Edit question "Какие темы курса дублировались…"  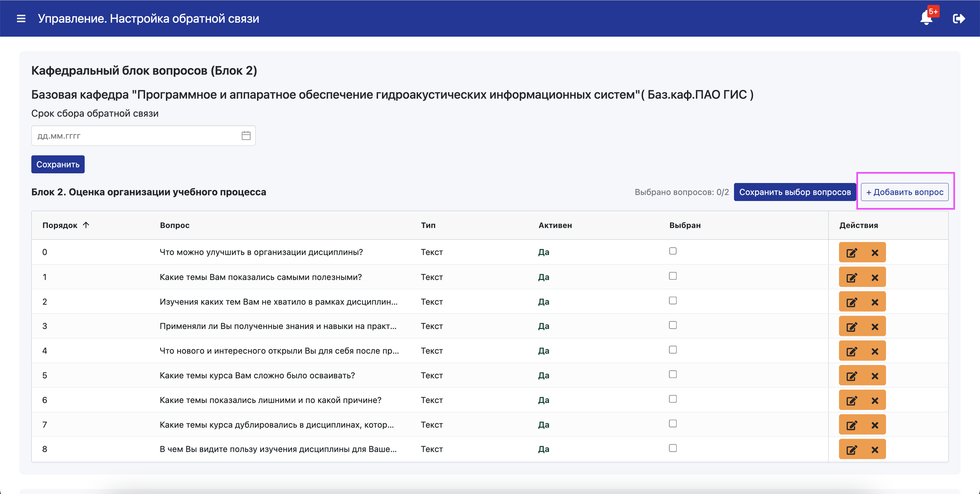pos(851,425)
